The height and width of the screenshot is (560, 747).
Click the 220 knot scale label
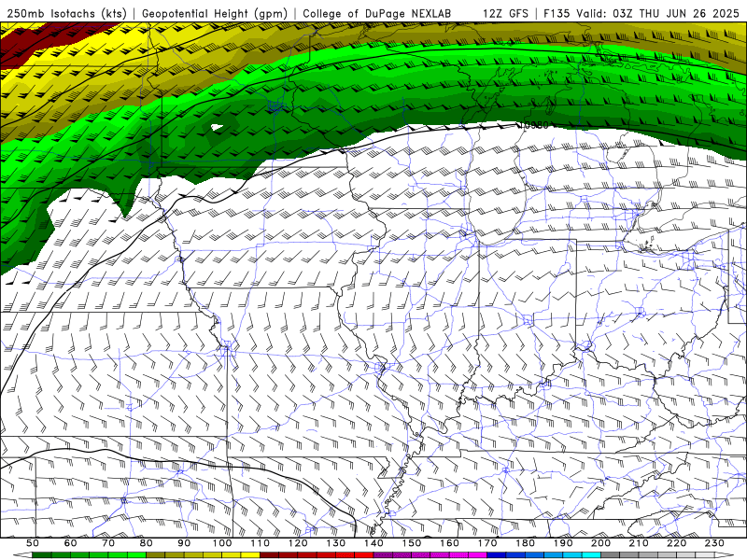click(x=676, y=543)
